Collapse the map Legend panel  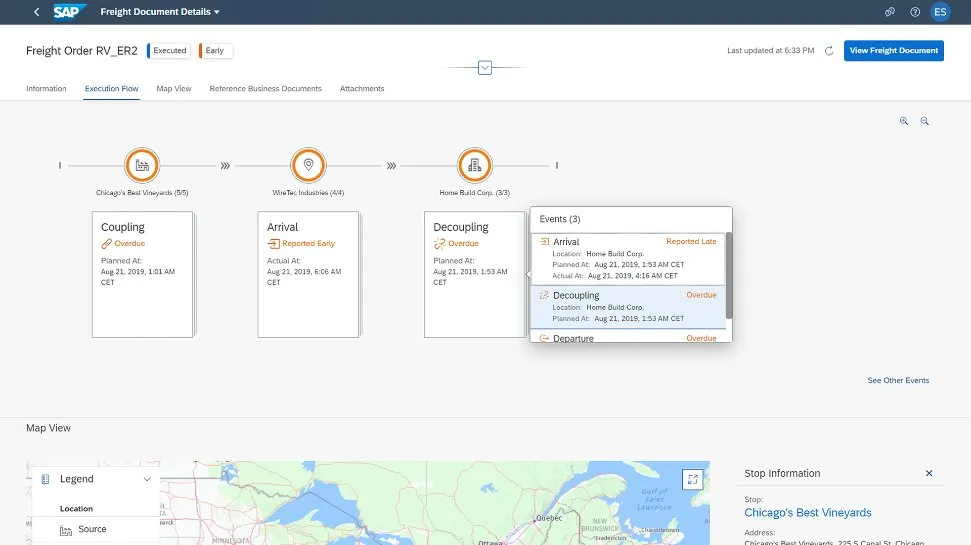[x=147, y=479]
